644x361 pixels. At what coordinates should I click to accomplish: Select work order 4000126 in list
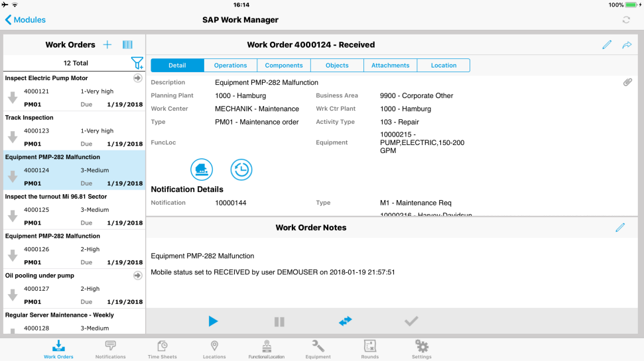click(74, 249)
